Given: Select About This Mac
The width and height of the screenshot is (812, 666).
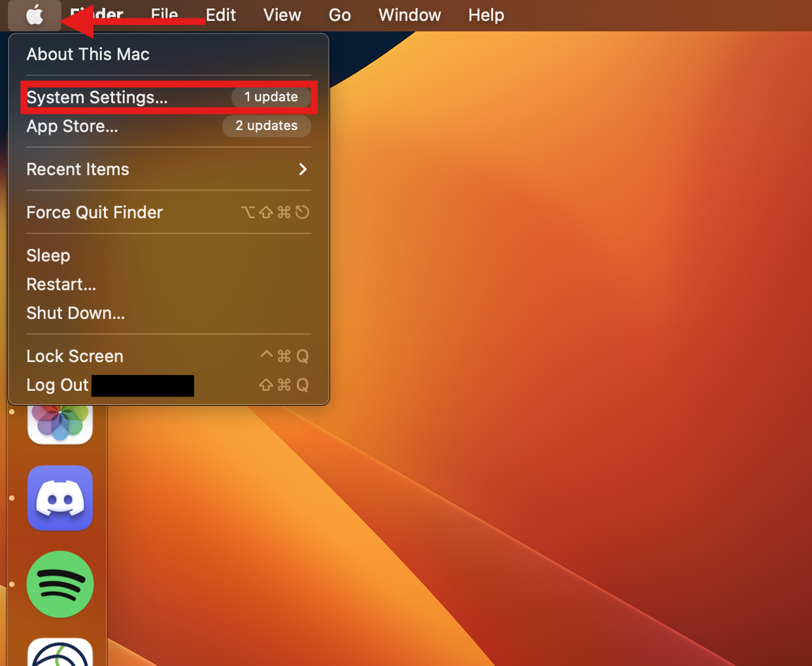Looking at the screenshot, I should click(x=87, y=54).
